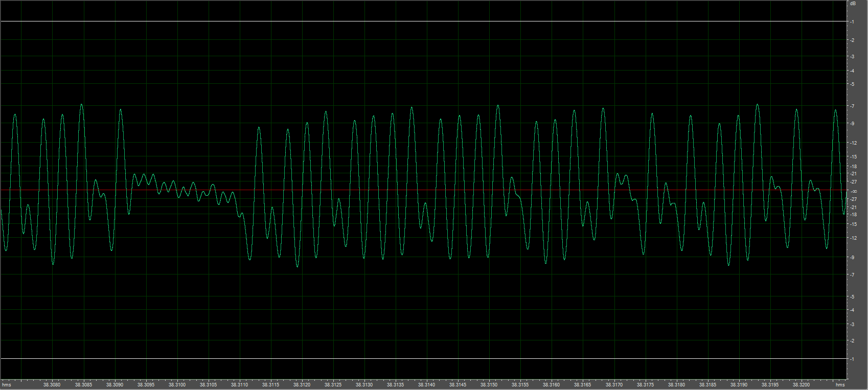The image size is (868, 390).
Task: Select the 38.3190 time ruler label
Action: pyautogui.click(x=739, y=385)
